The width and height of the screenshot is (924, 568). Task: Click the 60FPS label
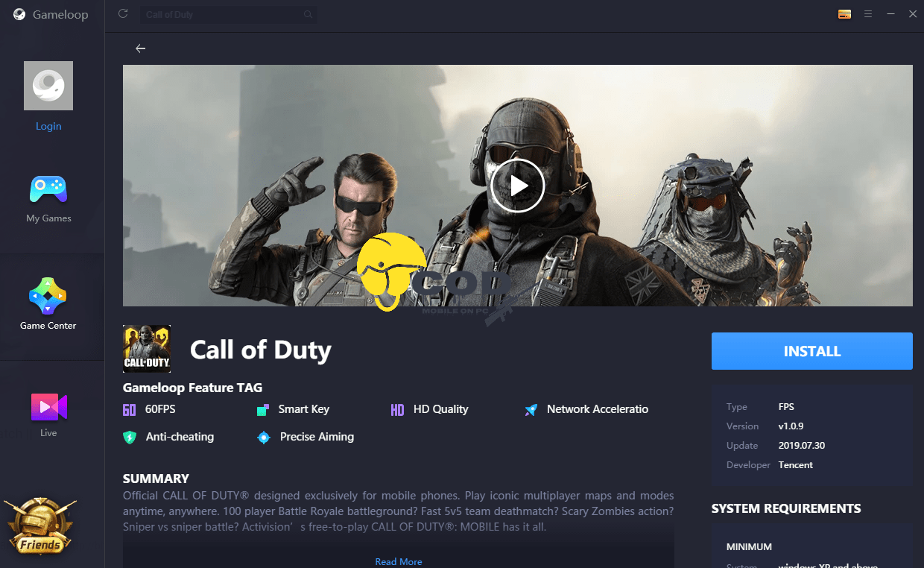pos(160,409)
